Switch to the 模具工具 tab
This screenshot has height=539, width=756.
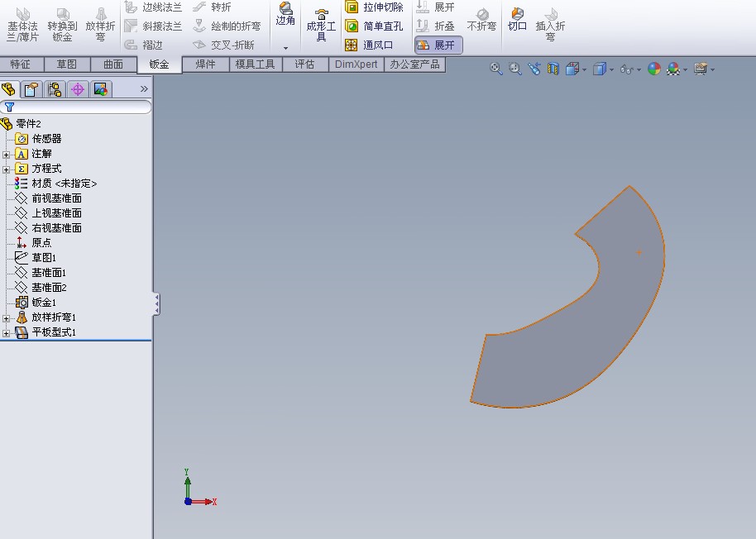click(255, 64)
